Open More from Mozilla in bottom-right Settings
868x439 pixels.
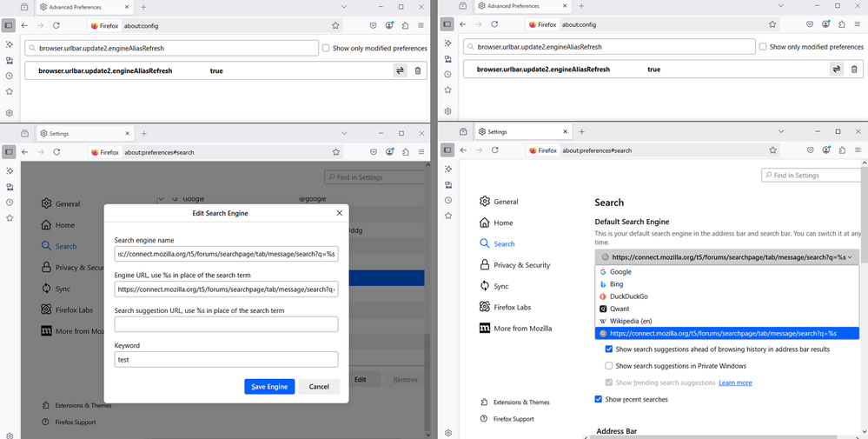pos(515,328)
